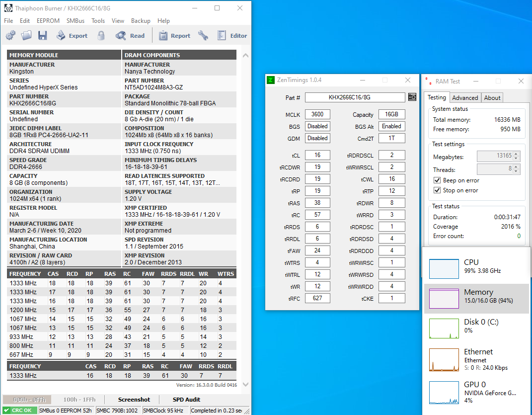The image size is (532, 415).
Task: Select the 100h - 1FFh address range button
Action: pyautogui.click(x=79, y=400)
